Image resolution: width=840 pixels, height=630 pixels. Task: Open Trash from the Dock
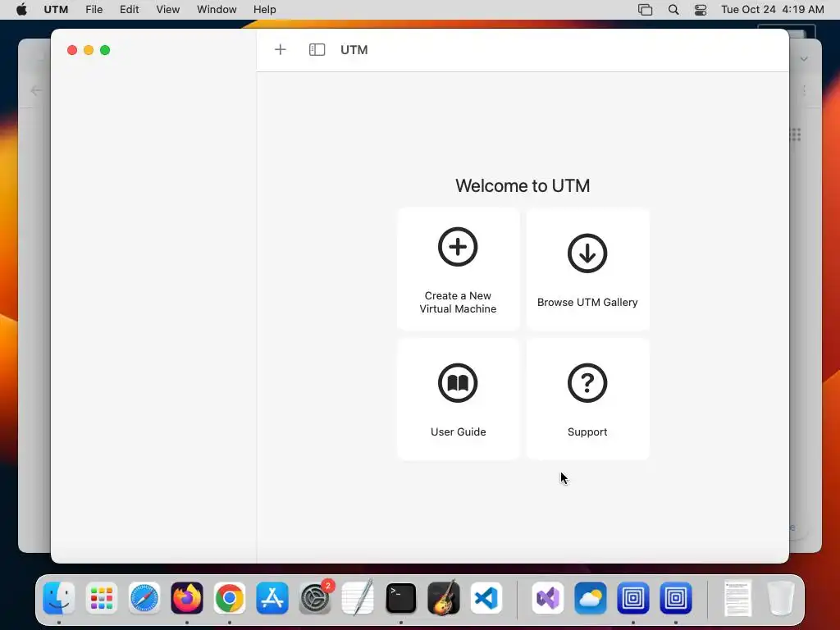tap(780, 598)
